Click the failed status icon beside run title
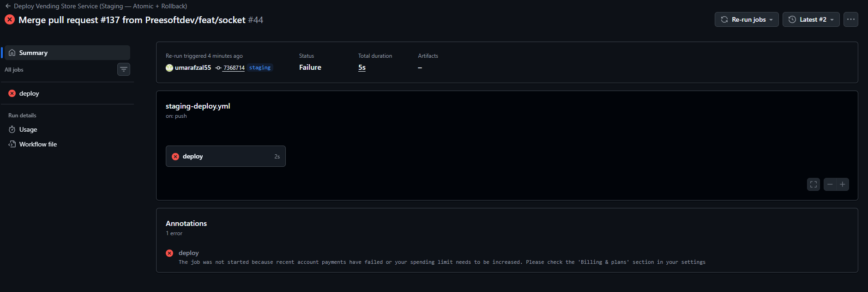The image size is (868, 292). click(x=10, y=20)
